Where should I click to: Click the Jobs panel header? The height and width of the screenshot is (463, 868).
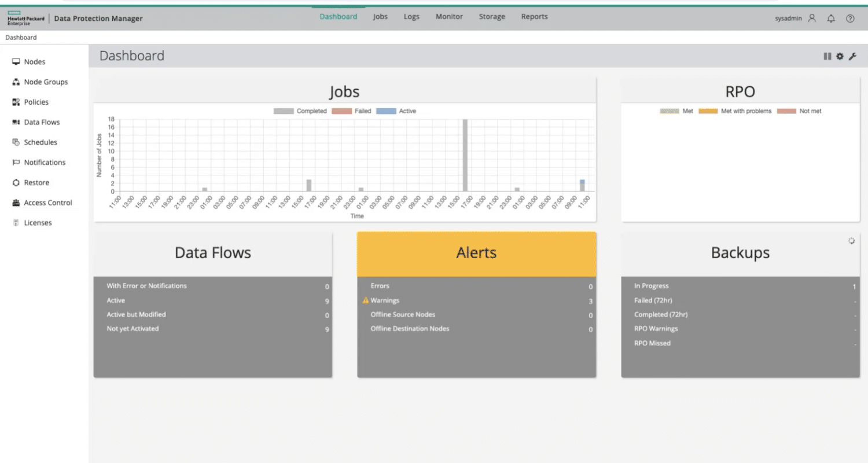click(x=345, y=91)
